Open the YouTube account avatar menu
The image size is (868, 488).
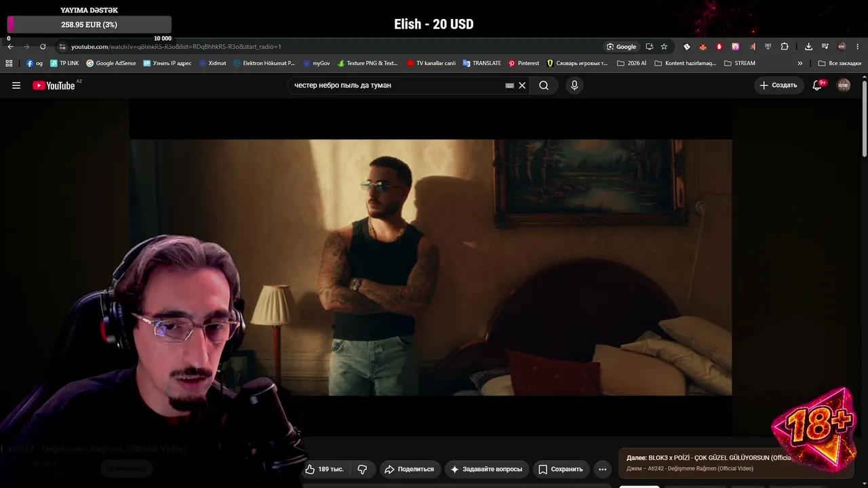(844, 85)
